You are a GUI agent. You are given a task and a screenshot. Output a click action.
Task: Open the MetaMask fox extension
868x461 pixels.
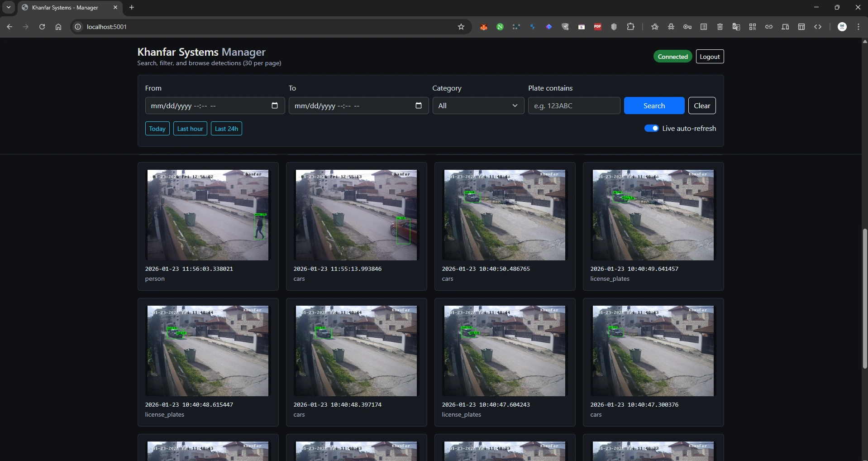484,27
